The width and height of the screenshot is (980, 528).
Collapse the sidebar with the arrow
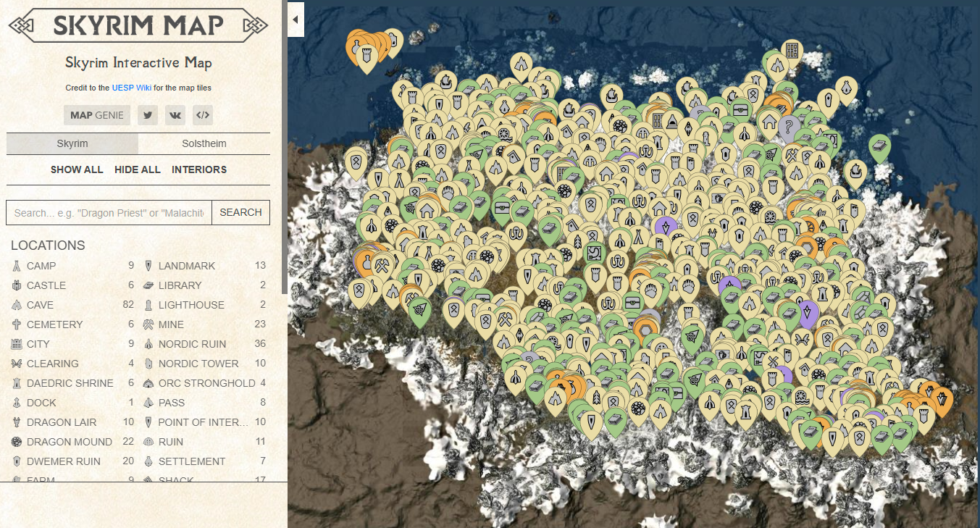(x=296, y=20)
